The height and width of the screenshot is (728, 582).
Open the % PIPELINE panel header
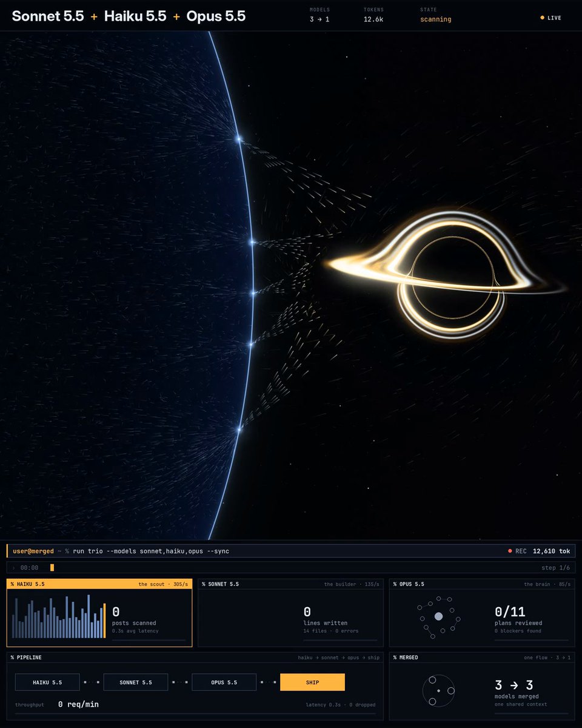pos(195,658)
